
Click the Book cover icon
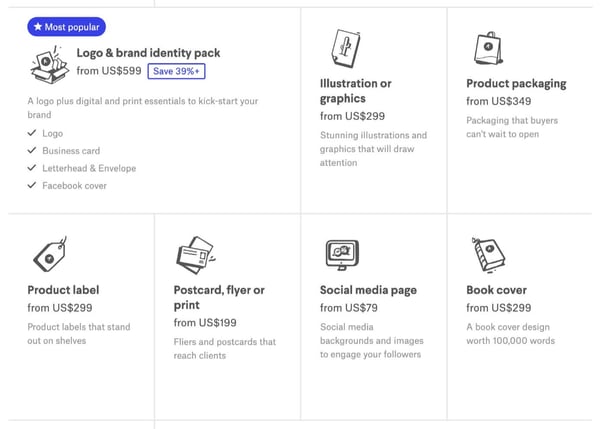488,256
